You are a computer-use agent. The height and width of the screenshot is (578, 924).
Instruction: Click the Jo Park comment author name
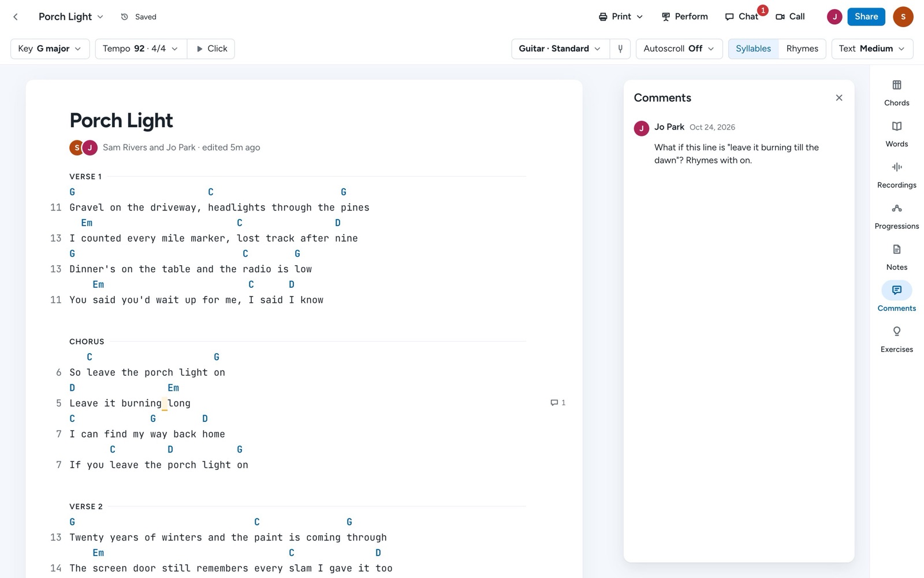[x=669, y=127]
